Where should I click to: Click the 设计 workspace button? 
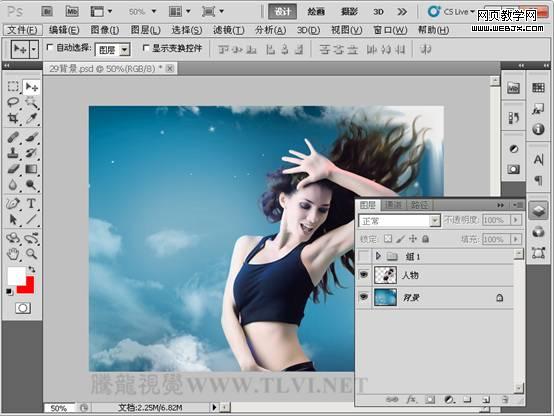(282, 12)
